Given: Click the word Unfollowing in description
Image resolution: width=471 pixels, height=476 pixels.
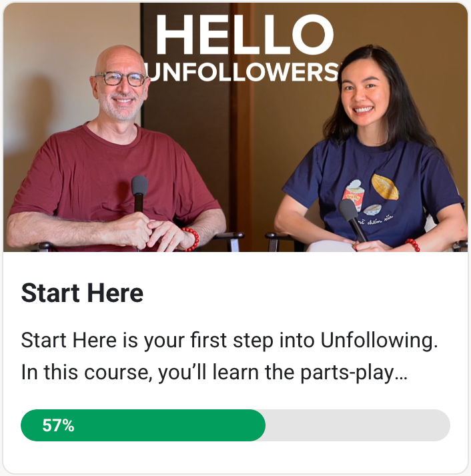Looking at the screenshot, I should click(x=379, y=340).
